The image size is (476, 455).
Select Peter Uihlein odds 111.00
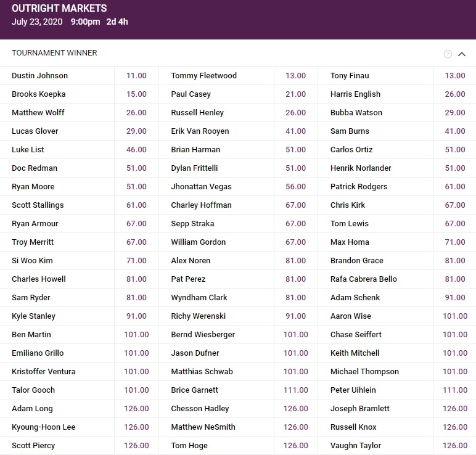point(455,390)
